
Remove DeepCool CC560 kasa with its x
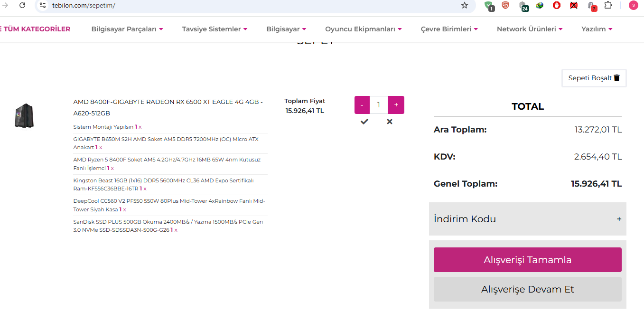(x=124, y=209)
